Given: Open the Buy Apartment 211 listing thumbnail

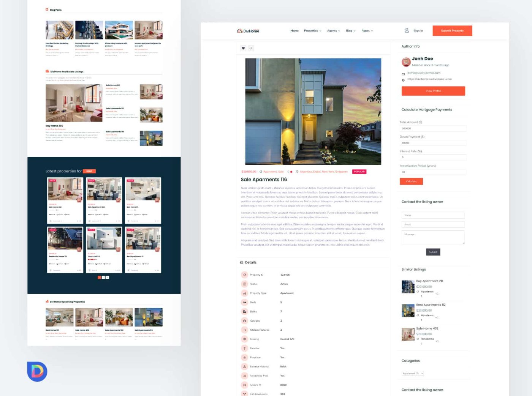Looking at the screenshot, I should click(x=408, y=287).
